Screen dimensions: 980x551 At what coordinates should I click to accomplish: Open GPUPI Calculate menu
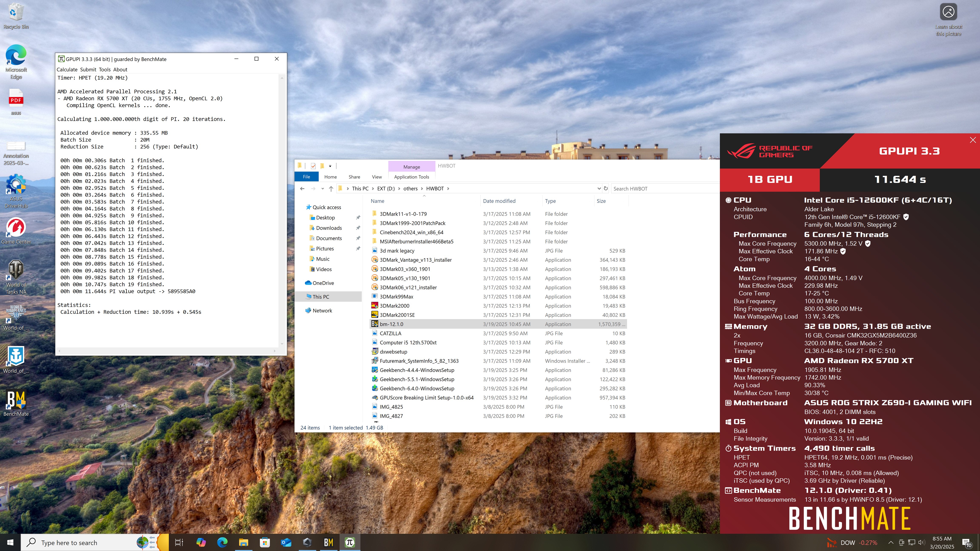pos(67,70)
